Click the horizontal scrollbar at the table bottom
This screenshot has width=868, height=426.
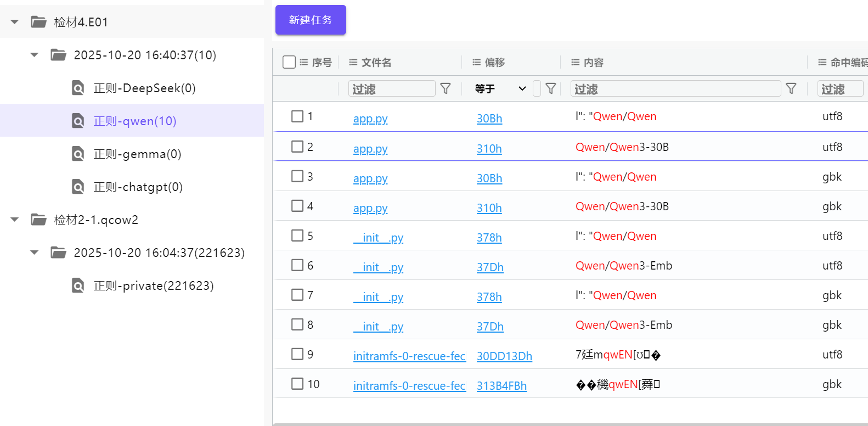coord(570,424)
